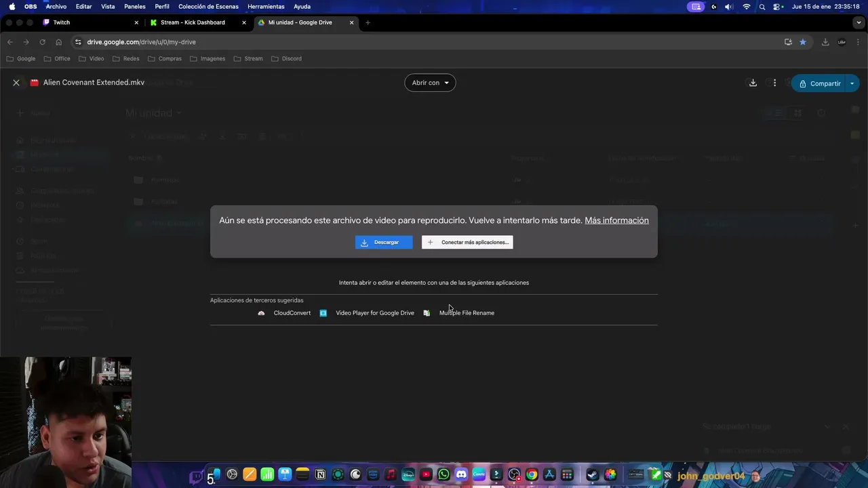
Task: Open WhatsApp from the dock
Action: [x=443, y=474]
